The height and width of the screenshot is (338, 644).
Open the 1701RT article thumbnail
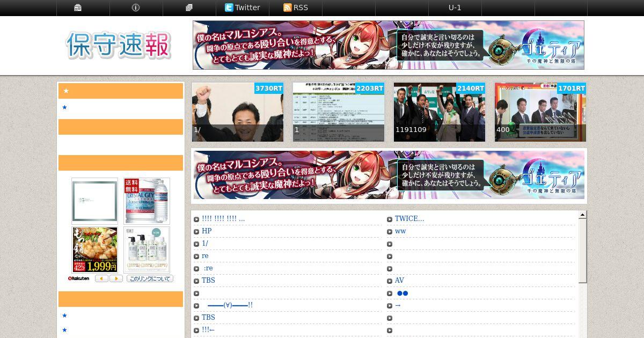point(540,112)
